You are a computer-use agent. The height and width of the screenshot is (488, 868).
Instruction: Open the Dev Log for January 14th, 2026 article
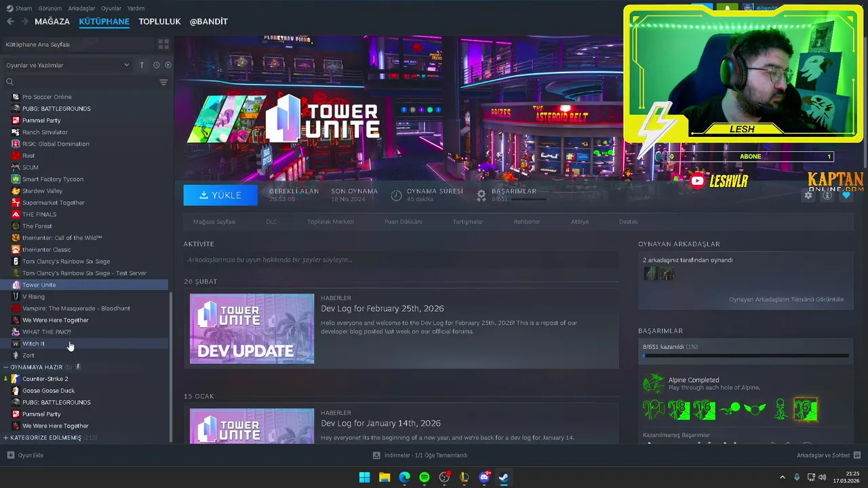(x=380, y=424)
